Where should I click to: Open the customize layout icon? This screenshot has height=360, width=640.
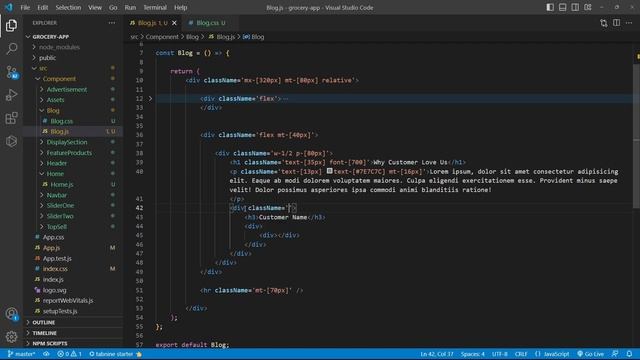(x=588, y=7)
